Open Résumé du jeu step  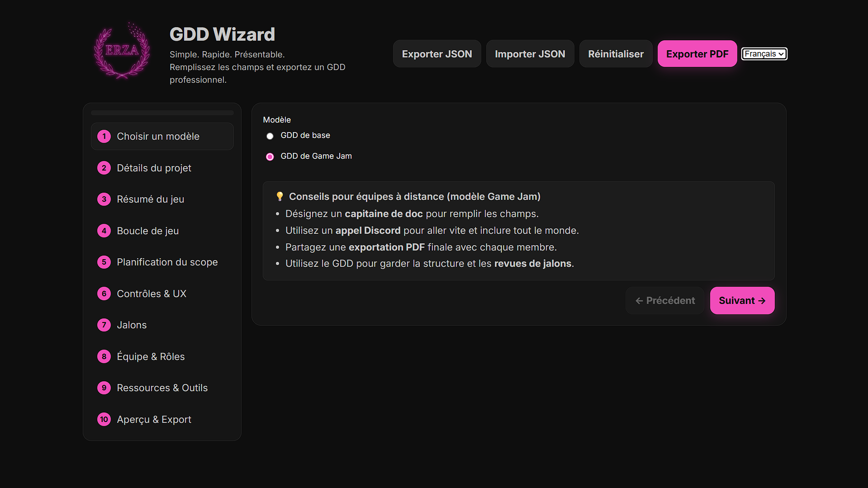point(150,199)
